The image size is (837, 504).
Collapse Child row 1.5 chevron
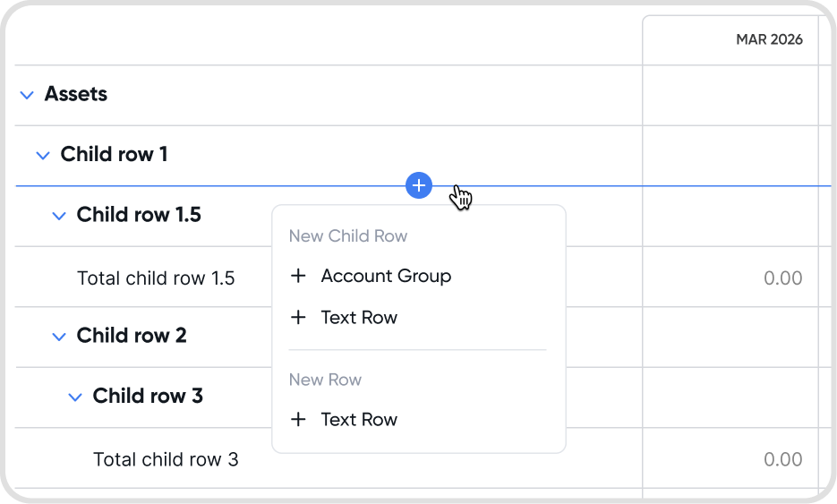click(x=59, y=216)
